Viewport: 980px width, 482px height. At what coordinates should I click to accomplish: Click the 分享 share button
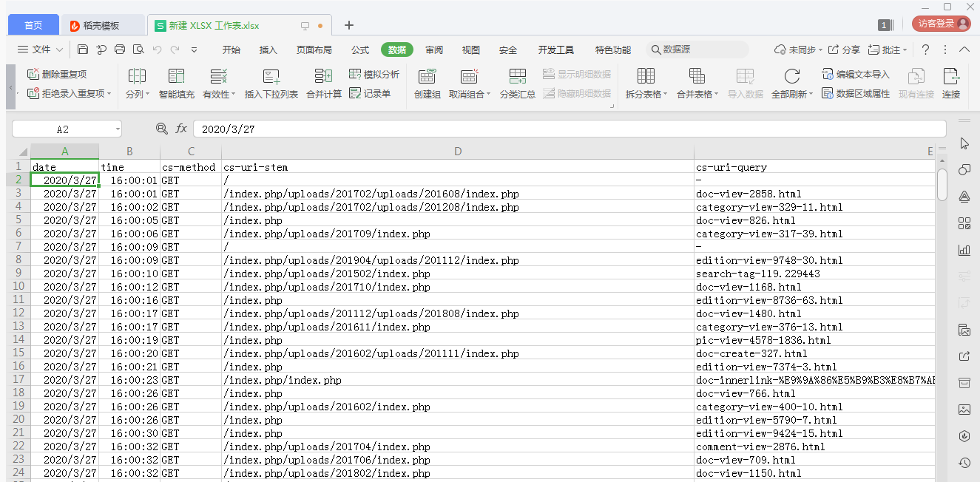(844, 50)
